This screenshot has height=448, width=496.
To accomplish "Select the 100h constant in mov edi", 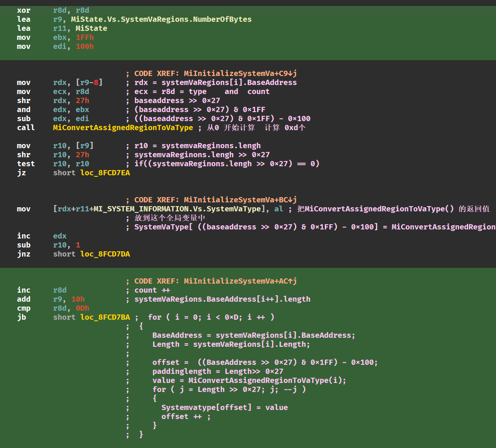I will point(85,46).
